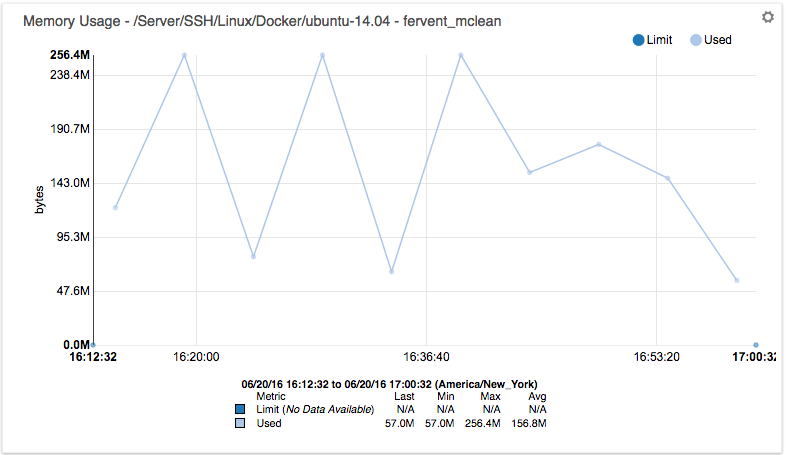Toggle the Used series in legend
This screenshot has height=455, width=786.
[x=710, y=40]
